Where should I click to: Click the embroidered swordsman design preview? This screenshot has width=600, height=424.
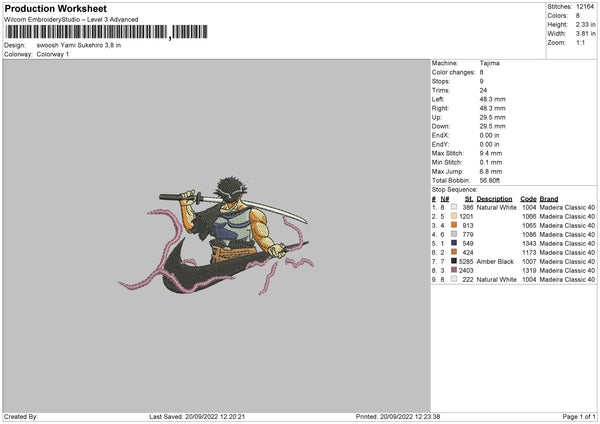[x=216, y=236]
